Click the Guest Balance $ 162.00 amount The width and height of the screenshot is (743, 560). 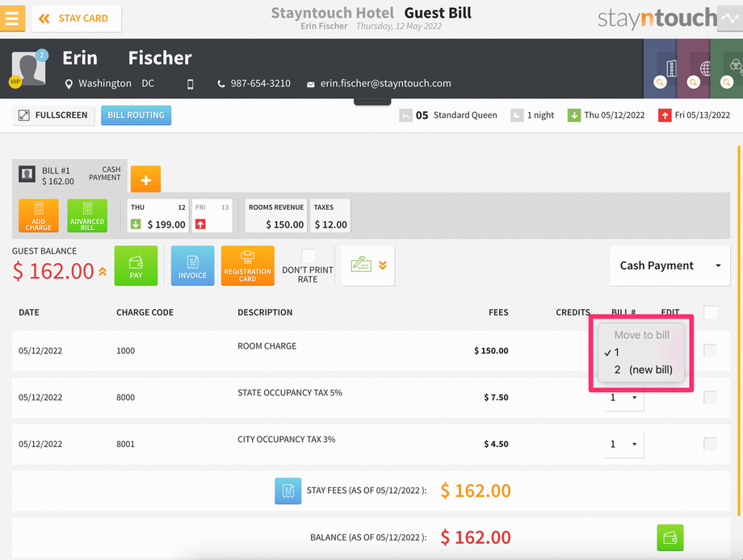(x=53, y=272)
